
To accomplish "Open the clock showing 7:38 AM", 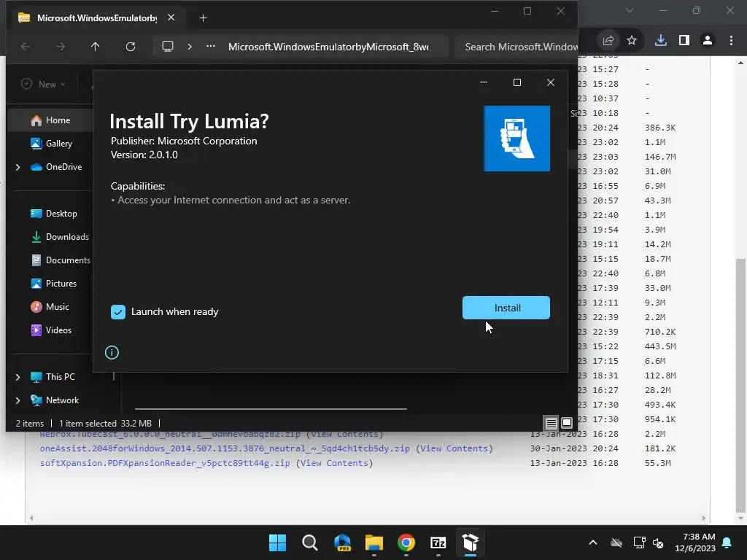I will pyautogui.click(x=695, y=542).
